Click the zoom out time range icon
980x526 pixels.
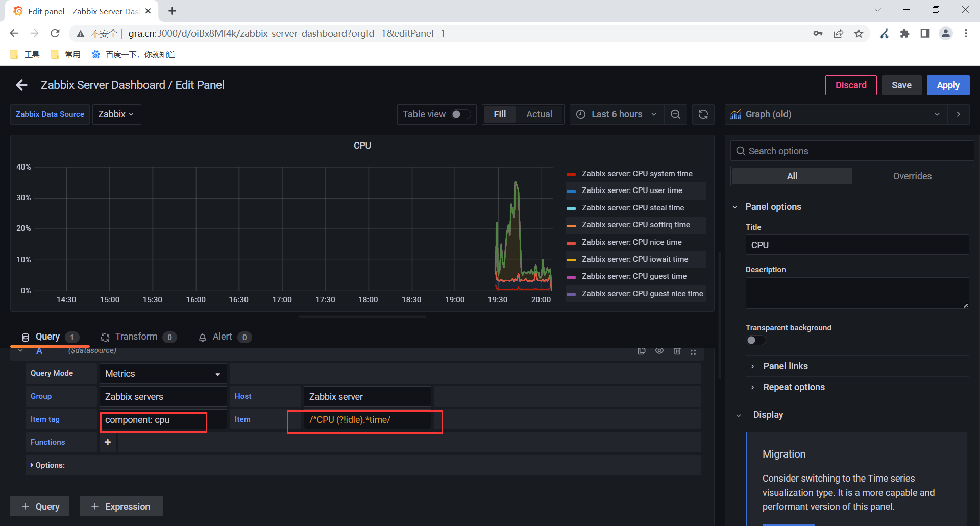pos(675,114)
